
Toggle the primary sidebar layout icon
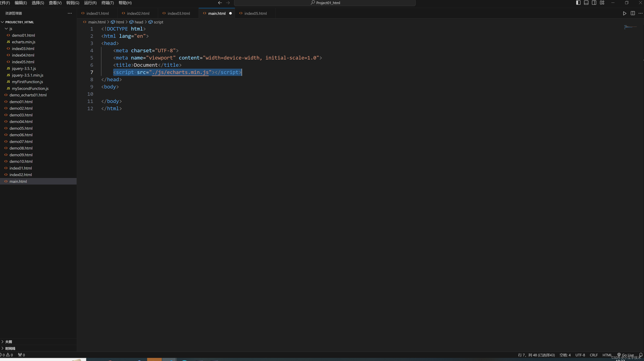(x=578, y=3)
